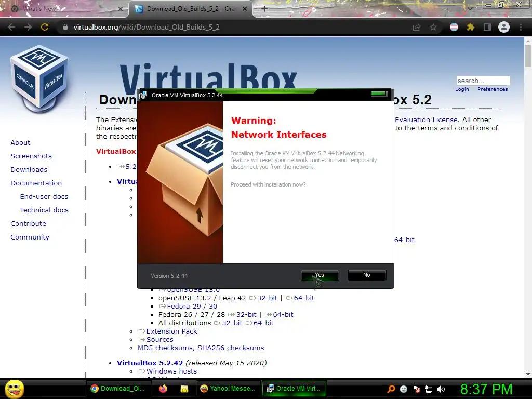Open the volume speaker tray icon
The width and height of the screenshot is (532, 399).
point(441,389)
